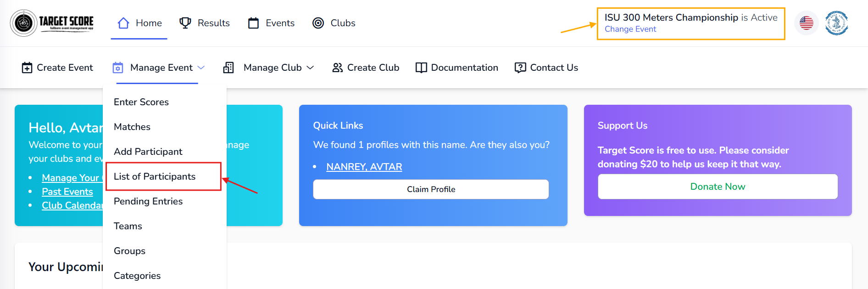
Task: Click the Change Event link
Action: click(x=630, y=29)
